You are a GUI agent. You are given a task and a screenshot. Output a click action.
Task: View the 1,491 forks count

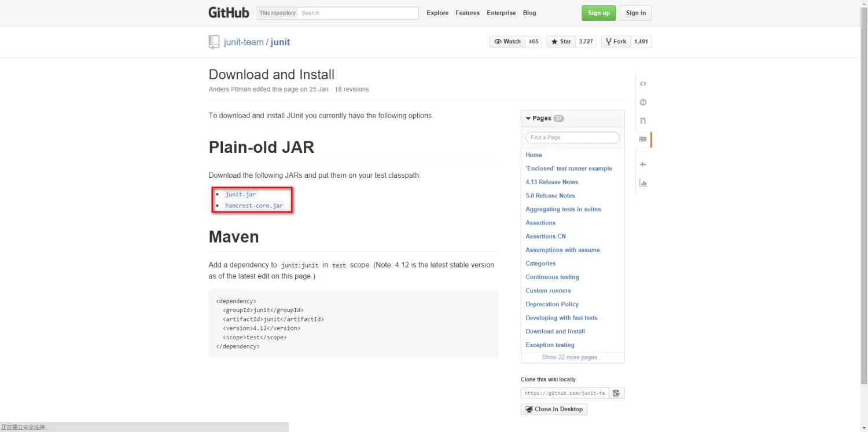coord(641,42)
